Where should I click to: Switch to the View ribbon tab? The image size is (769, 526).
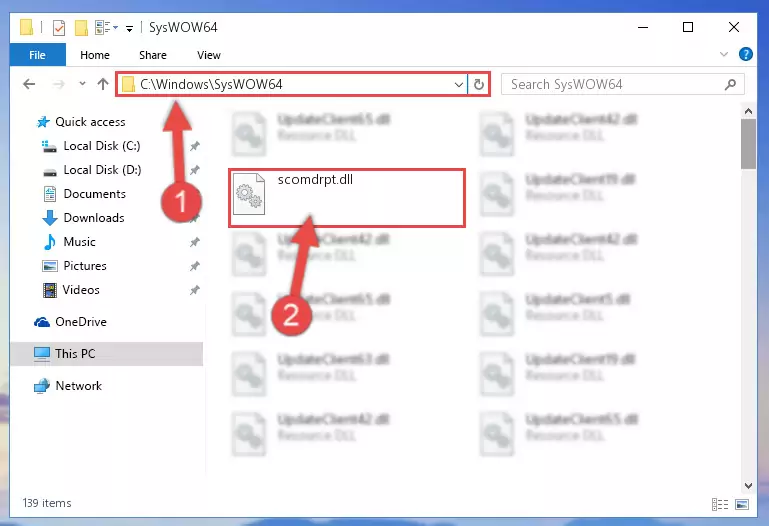(209, 55)
